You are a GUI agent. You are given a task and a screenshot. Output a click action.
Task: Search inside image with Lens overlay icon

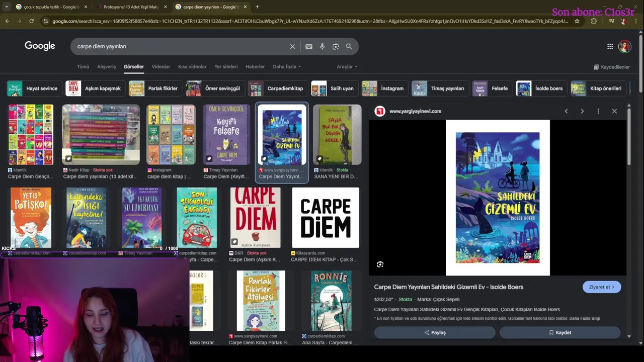(380, 264)
